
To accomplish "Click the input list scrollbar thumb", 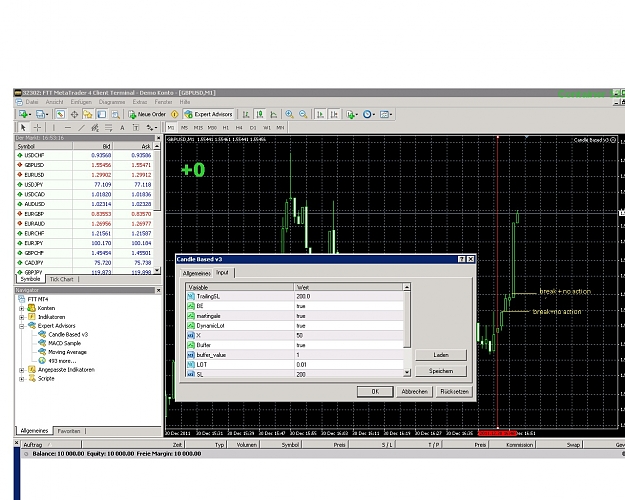I will (x=407, y=320).
